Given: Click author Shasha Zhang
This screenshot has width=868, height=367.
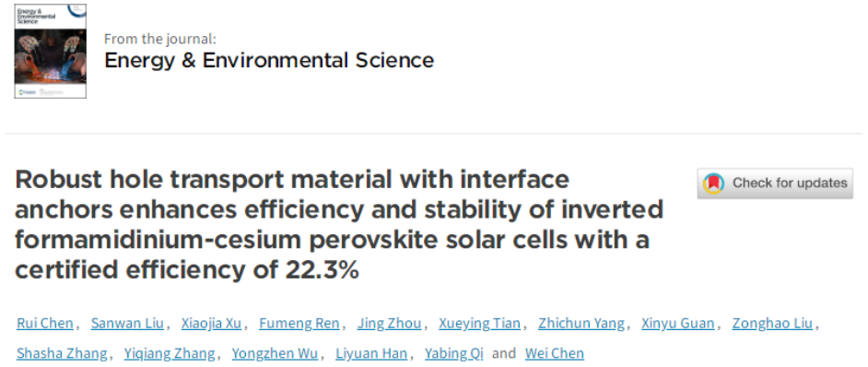Looking at the screenshot, I should [x=62, y=353].
